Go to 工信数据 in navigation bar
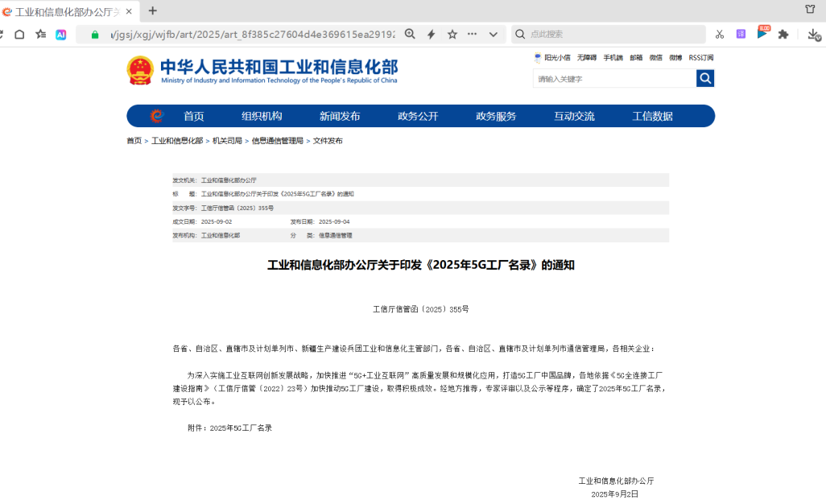826x504 pixels. [652, 116]
